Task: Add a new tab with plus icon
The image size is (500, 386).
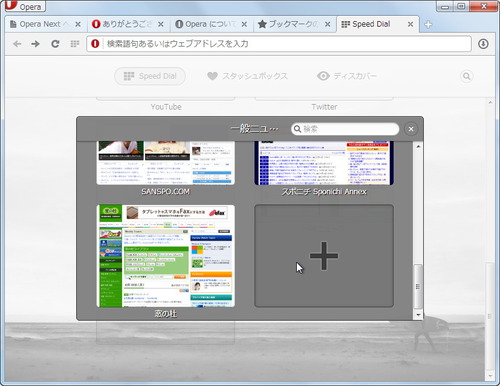Action: click(428, 24)
